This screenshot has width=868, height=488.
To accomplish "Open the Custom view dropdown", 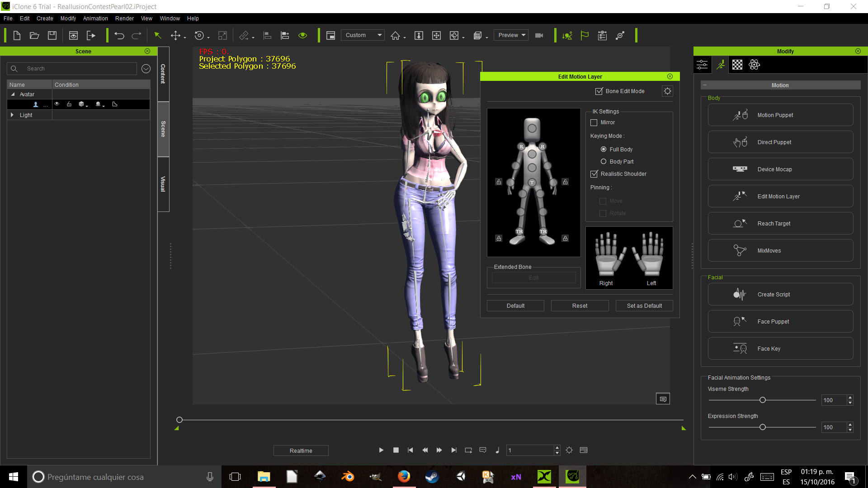I will (363, 35).
